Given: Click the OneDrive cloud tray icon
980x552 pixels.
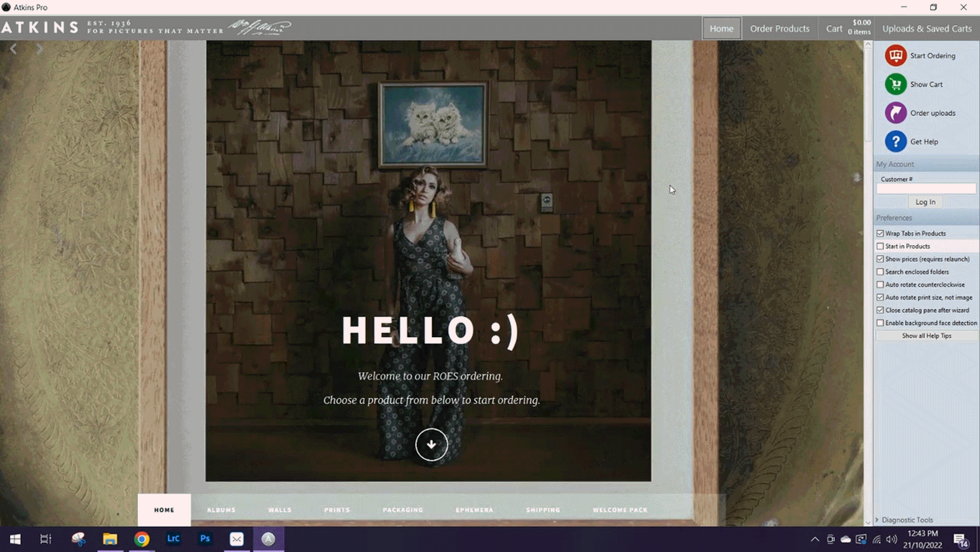Looking at the screenshot, I should click(846, 539).
